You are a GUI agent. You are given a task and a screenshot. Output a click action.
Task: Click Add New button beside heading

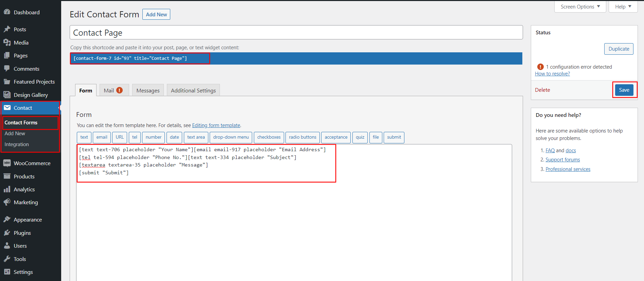tap(156, 14)
